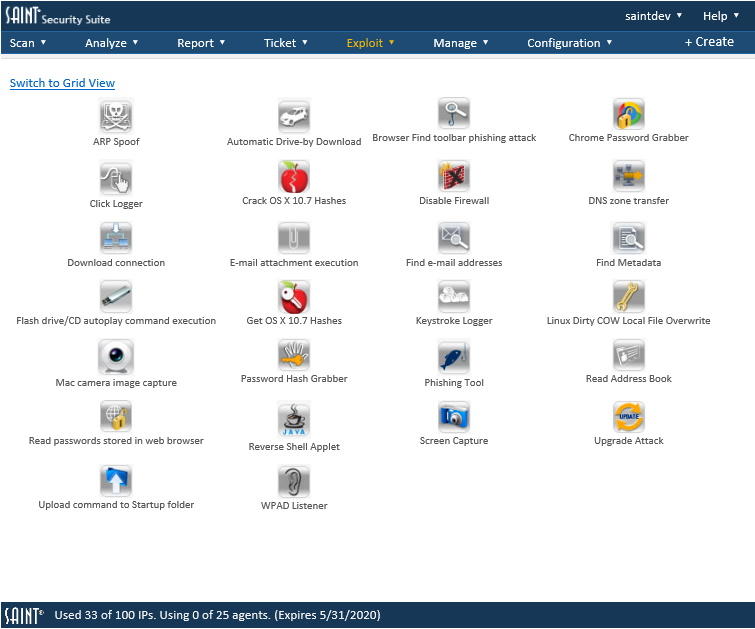This screenshot has width=755, height=629.
Task: Launch the Keystroke Logger keys icon
Action: [454, 296]
